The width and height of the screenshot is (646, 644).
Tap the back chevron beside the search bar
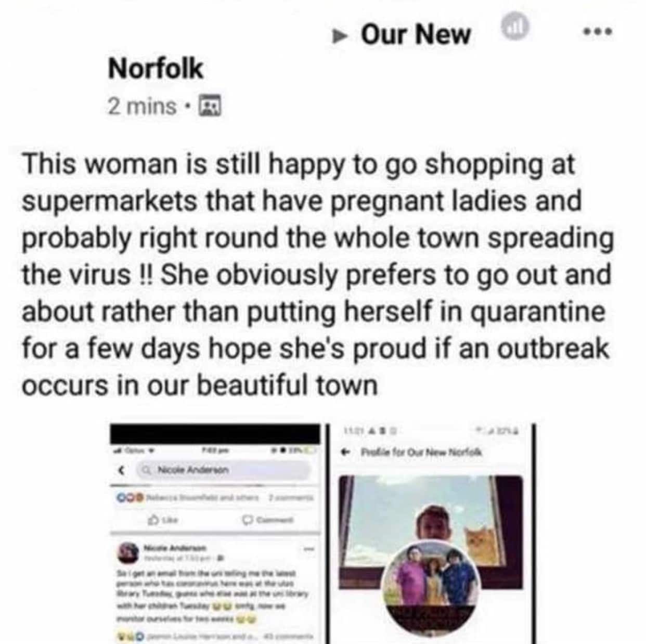click(x=122, y=470)
